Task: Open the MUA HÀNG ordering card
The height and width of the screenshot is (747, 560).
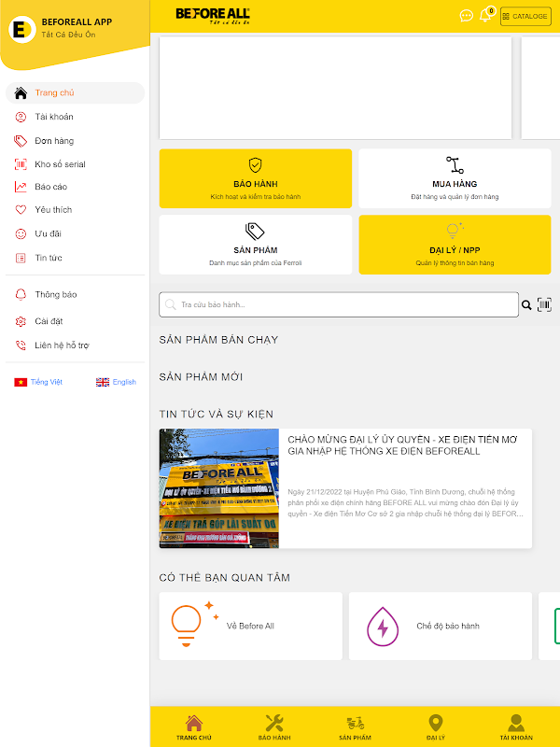Action: coord(455,178)
